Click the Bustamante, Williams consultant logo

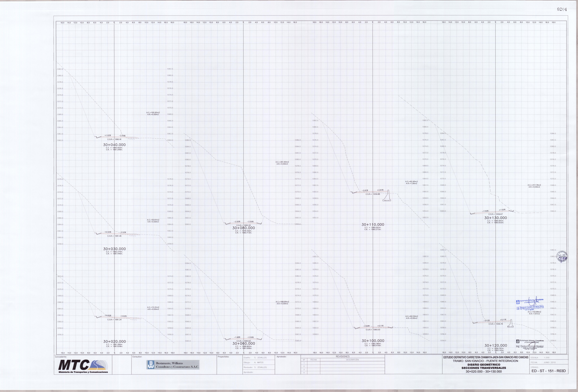pyautogui.click(x=173, y=365)
